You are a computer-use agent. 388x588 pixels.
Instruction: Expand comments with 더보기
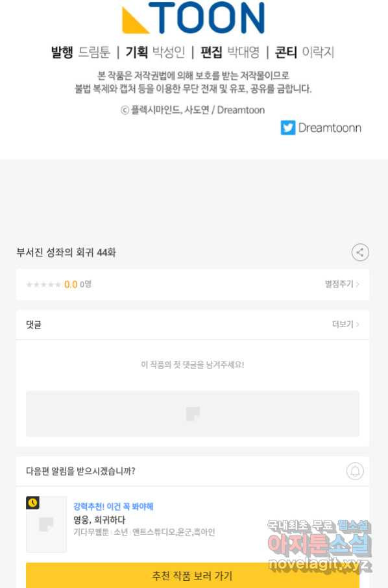[x=346, y=324]
